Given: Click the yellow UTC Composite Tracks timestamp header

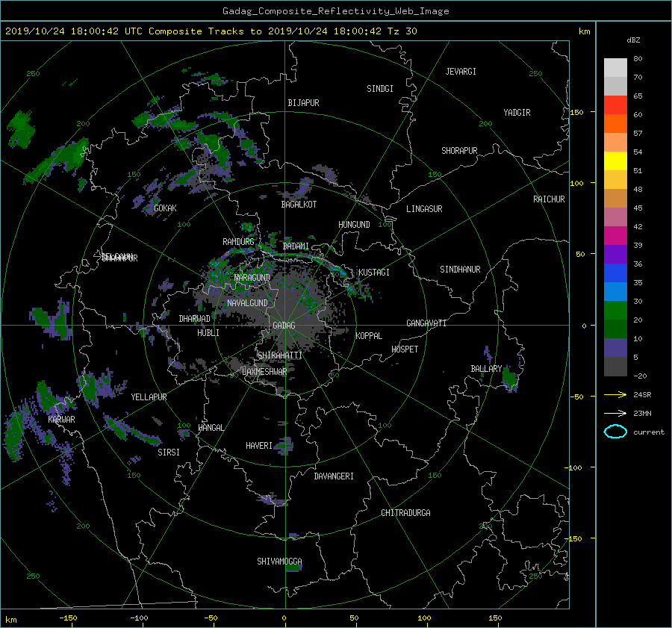Looking at the screenshot, I should (211, 31).
